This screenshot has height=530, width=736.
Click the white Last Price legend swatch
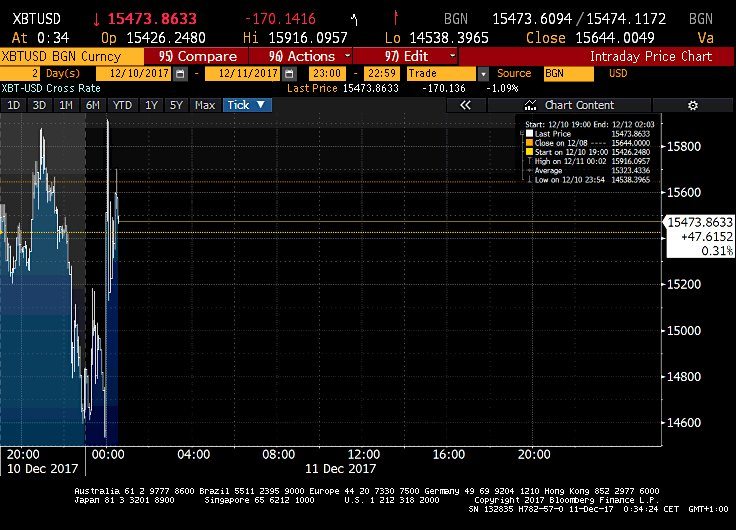pyautogui.click(x=529, y=134)
